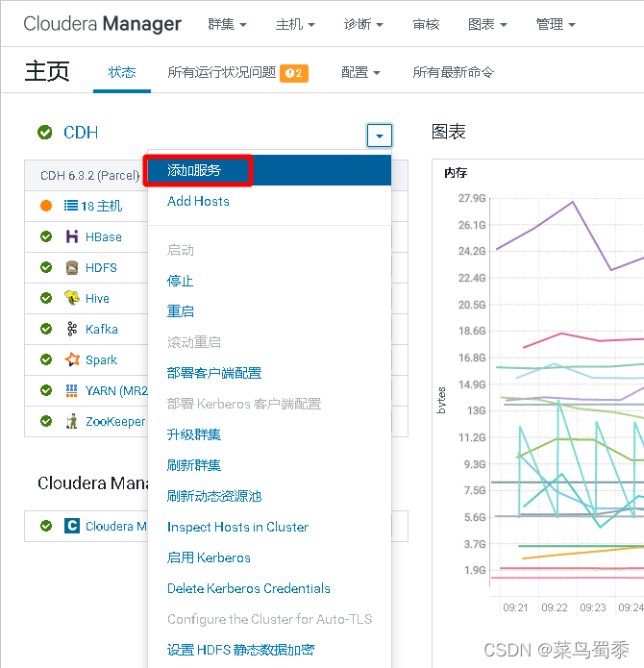
Task: Click the Cloudera Manager logo
Action: (102, 24)
